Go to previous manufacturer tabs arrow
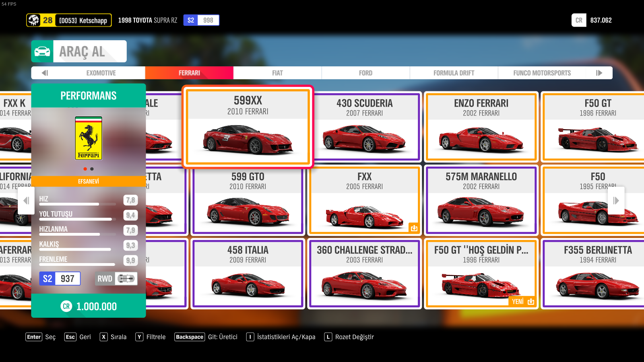 (45, 73)
